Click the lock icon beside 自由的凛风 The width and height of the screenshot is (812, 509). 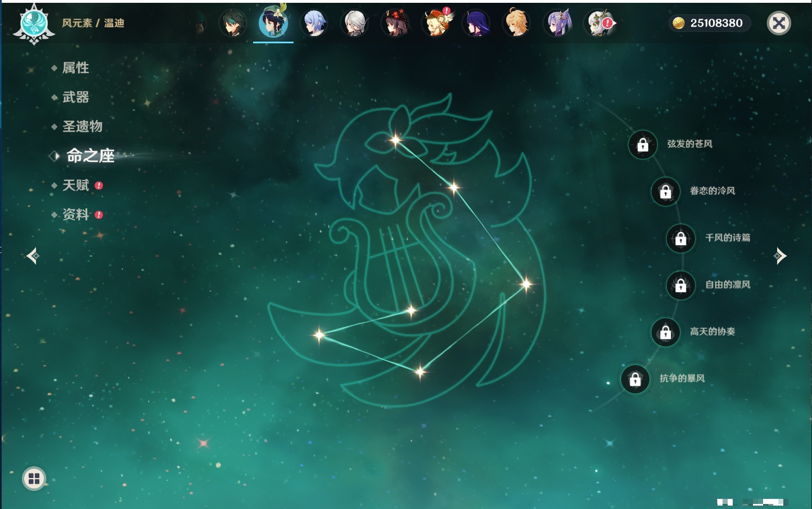click(681, 286)
